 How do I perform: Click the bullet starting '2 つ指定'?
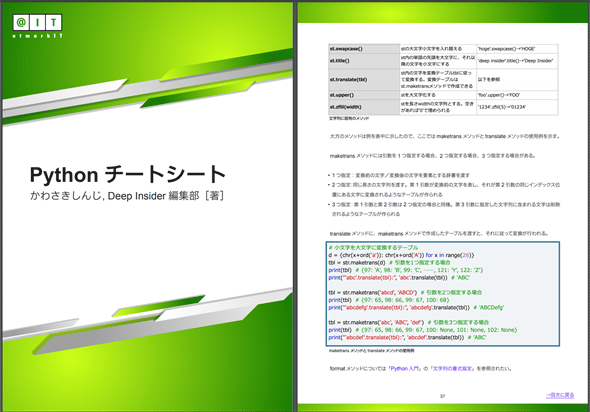[x=444, y=190]
